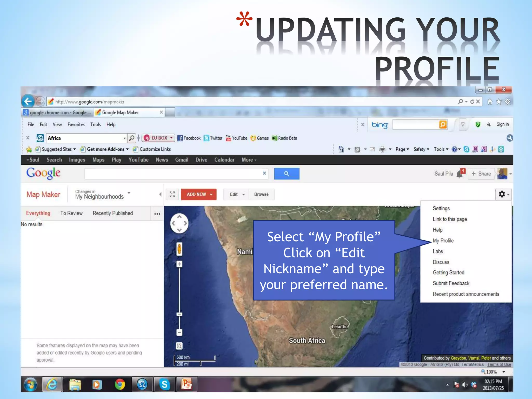Open Gmail from the Google bar
Screen dimensions: 532x399
[x=182, y=160]
